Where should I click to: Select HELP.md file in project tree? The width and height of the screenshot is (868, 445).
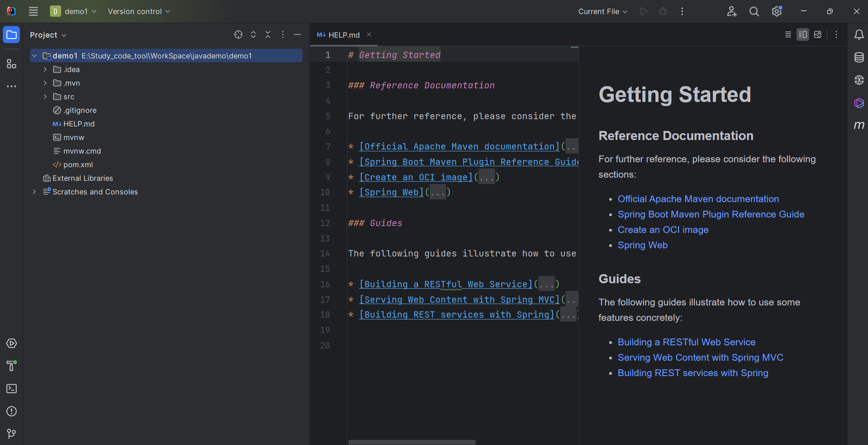pyautogui.click(x=74, y=124)
